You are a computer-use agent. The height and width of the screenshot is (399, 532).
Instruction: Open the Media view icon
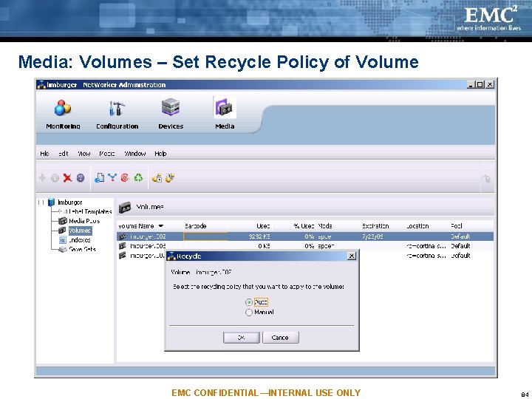pos(225,108)
